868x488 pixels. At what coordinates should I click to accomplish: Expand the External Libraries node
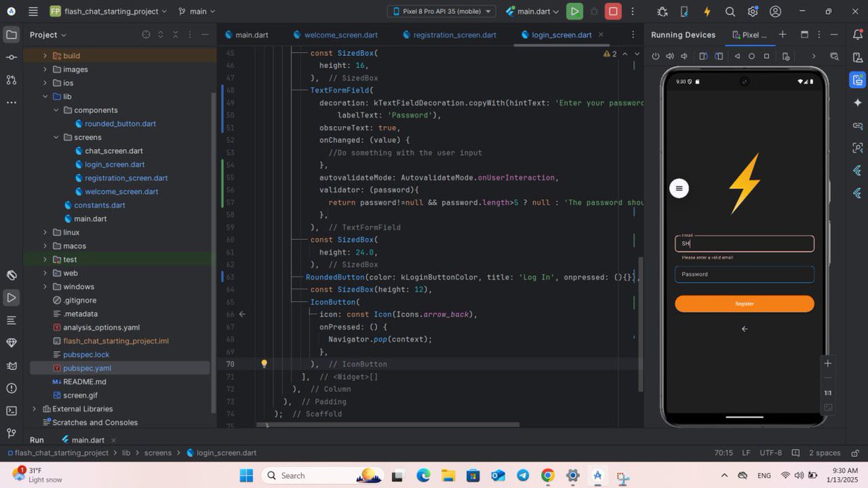pos(34,409)
